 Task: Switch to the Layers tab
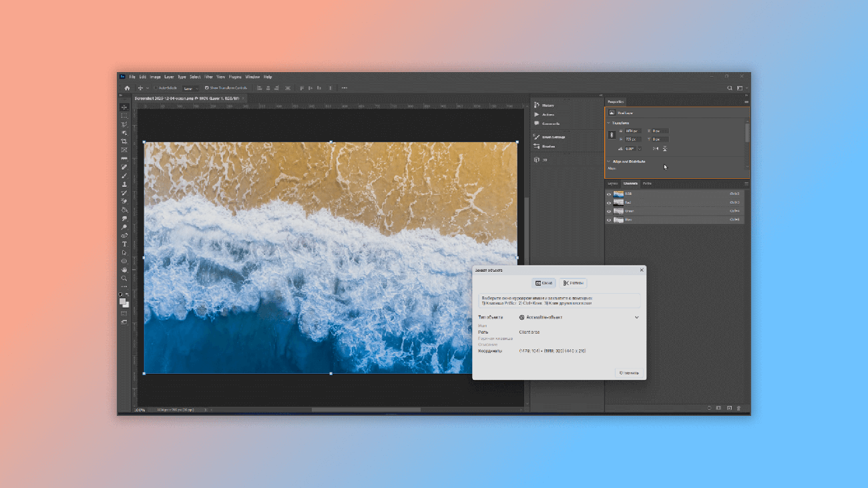coord(612,184)
